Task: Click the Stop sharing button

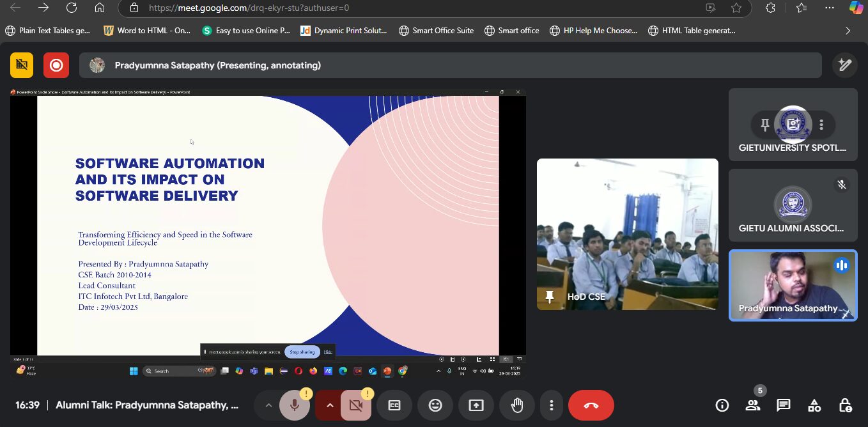Action: coord(302,352)
